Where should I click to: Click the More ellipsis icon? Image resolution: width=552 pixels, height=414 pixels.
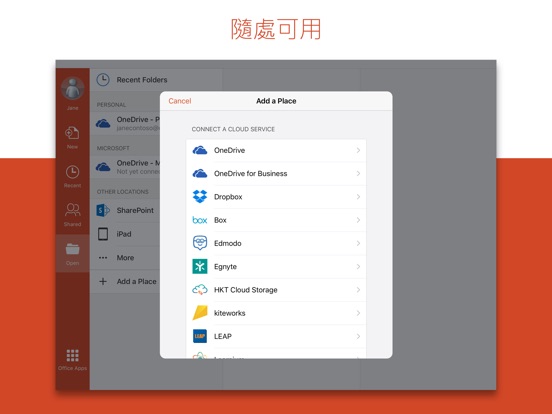click(103, 258)
